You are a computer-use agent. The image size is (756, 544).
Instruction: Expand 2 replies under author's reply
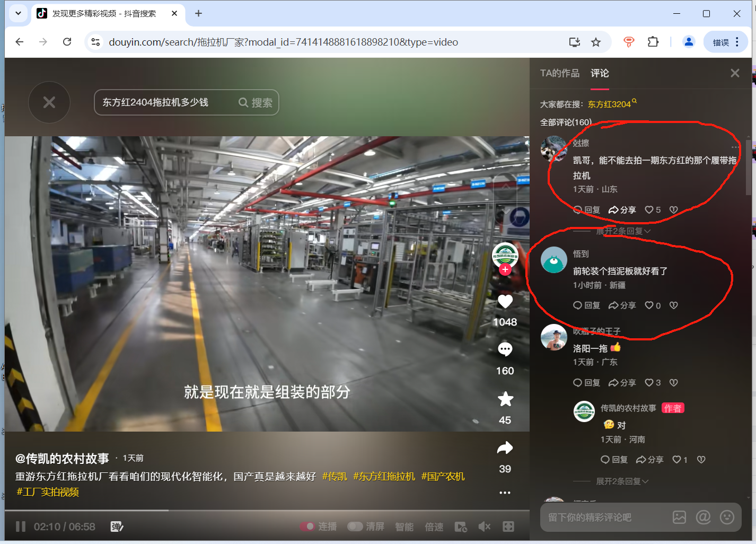click(x=622, y=481)
